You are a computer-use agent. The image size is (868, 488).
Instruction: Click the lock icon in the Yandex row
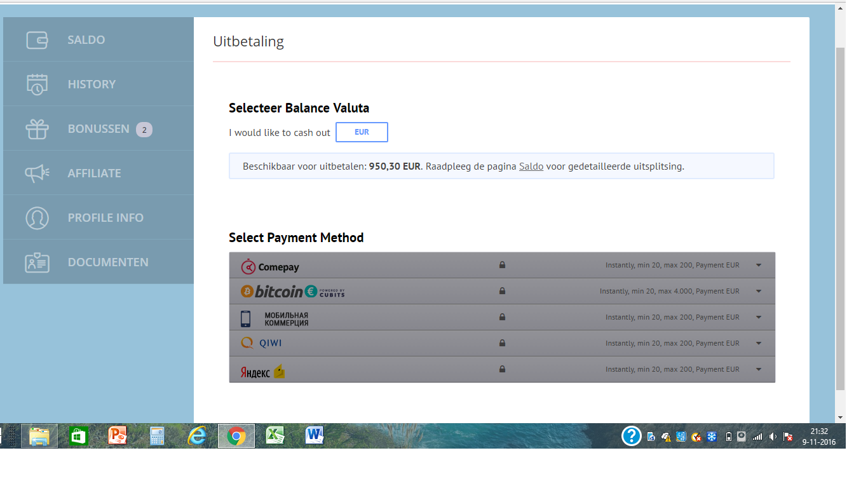(502, 369)
